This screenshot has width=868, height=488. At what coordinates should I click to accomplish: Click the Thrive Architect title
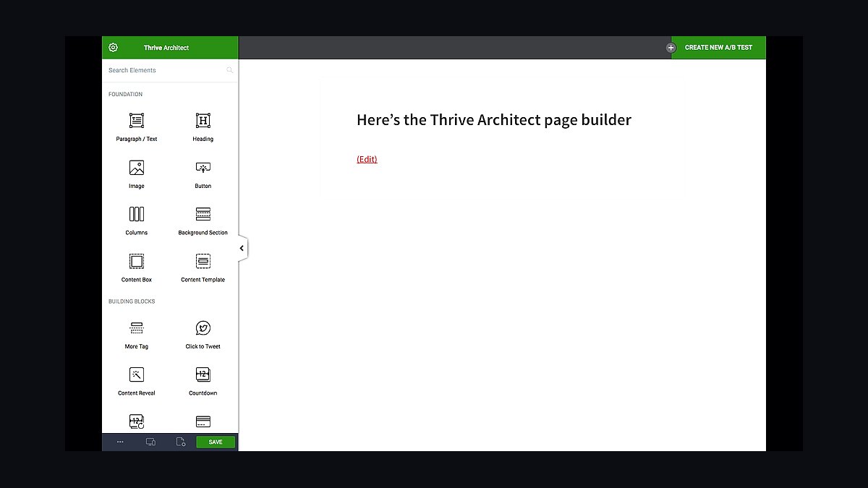166,48
